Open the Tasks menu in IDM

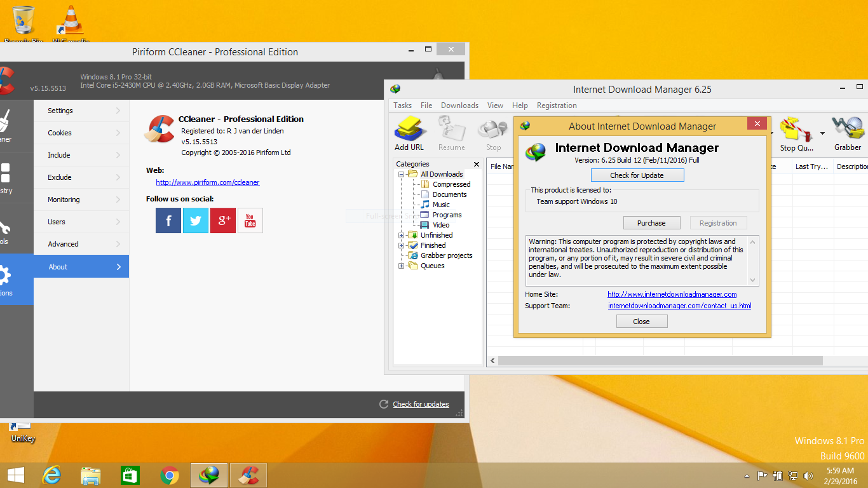tap(402, 105)
